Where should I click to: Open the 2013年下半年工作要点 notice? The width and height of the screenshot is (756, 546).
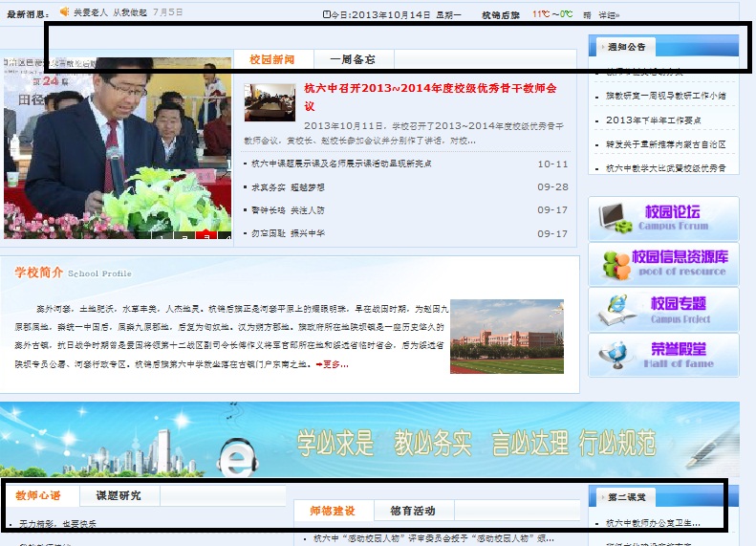click(x=653, y=120)
